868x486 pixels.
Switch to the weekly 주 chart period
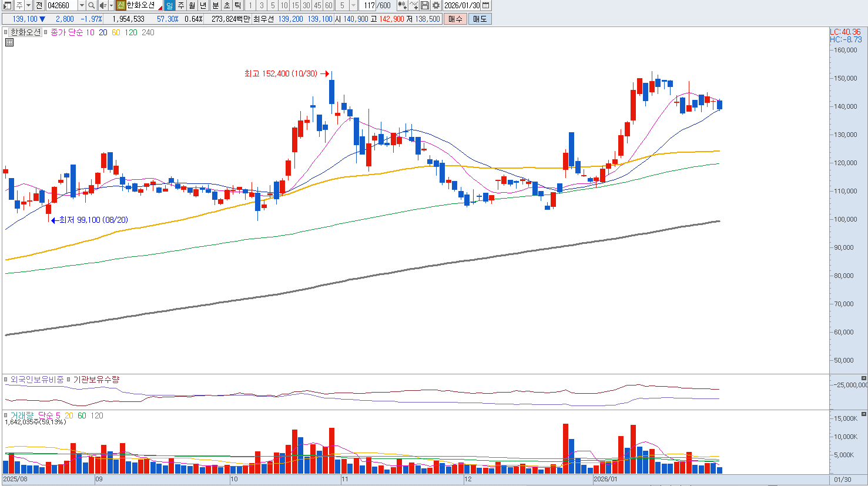181,5
